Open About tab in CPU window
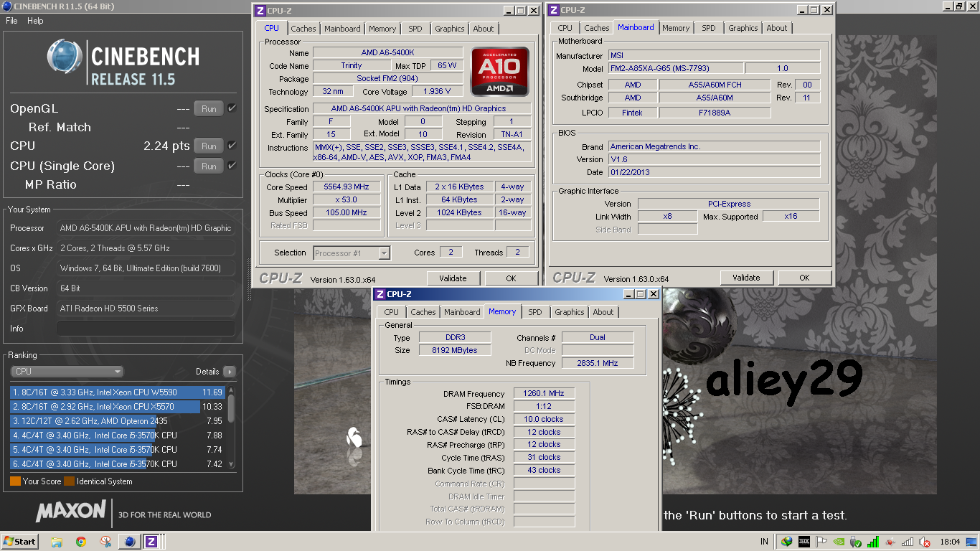Screen dimensions: 980x551 point(484,29)
